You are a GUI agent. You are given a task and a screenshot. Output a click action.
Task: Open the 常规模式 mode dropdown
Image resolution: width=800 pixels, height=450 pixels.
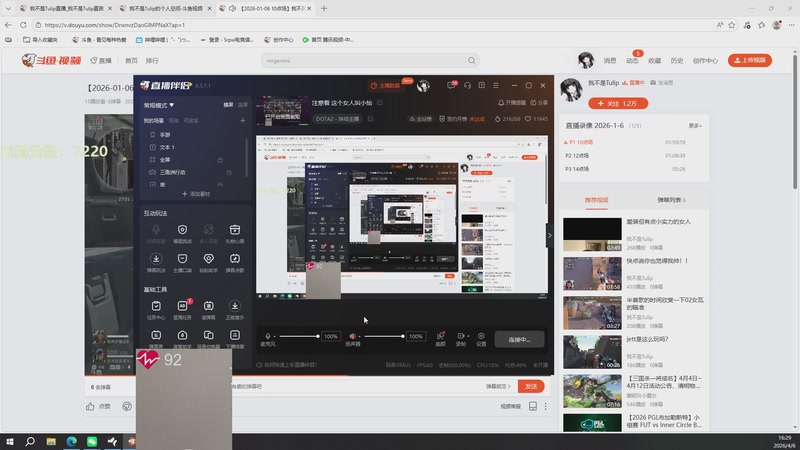(x=159, y=105)
